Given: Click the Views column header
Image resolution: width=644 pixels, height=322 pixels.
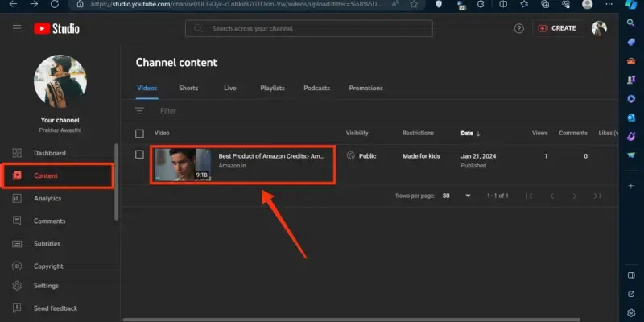Looking at the screenshot, I should (539, 133).
